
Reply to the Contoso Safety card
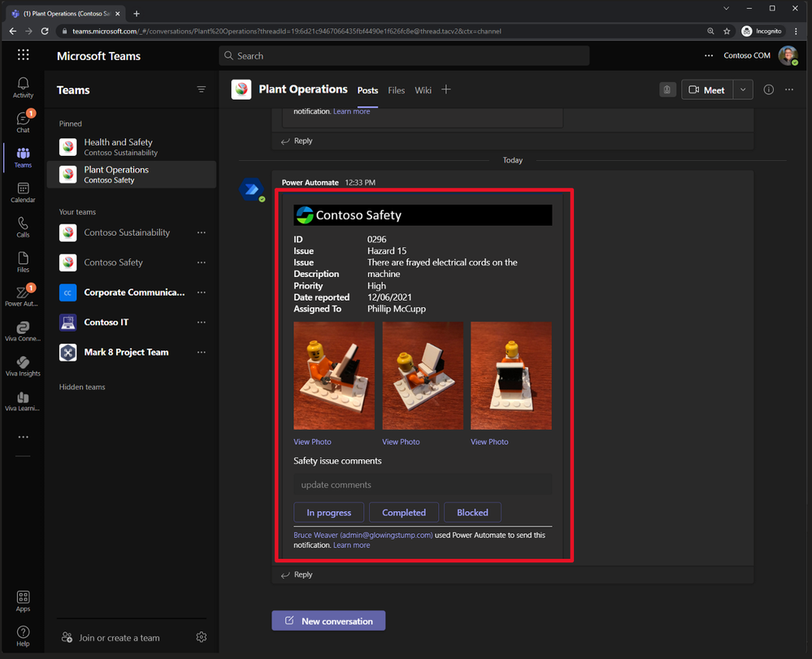pyautogui.click(x=297, y=574)
